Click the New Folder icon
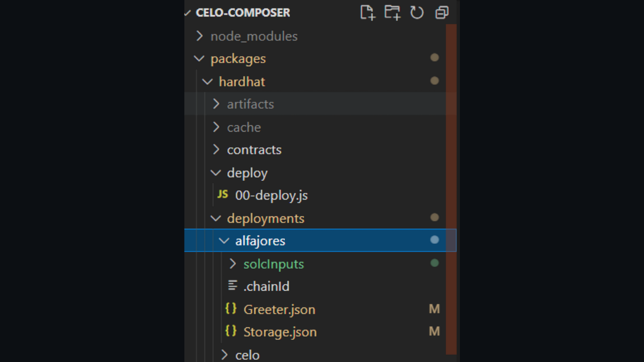Viewport: 644px width, 362px height. coord(392,12)
